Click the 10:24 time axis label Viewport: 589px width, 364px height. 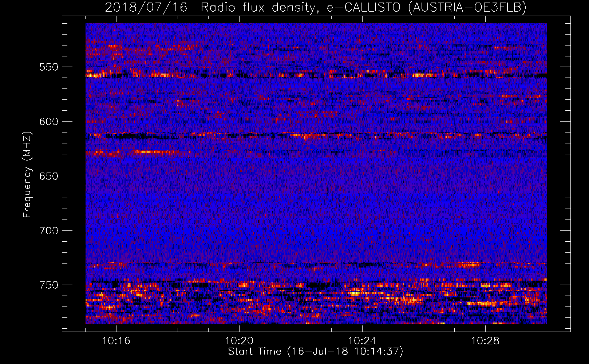tap(362, 341)
